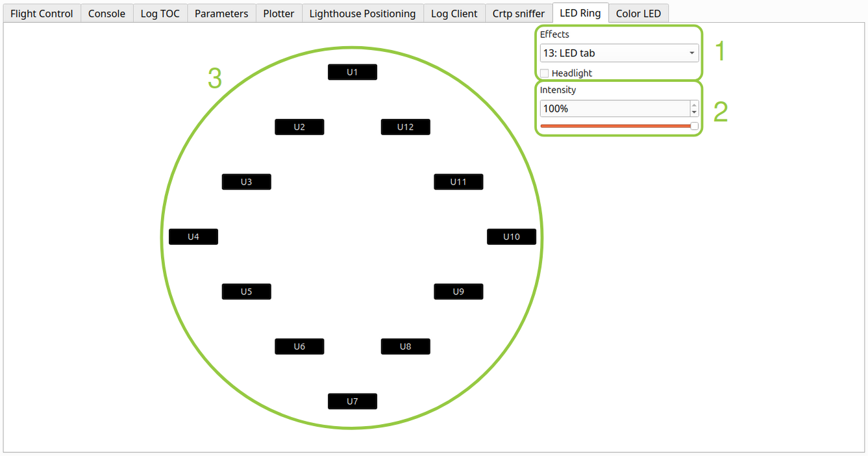Open the Effects dropdown list
The image size is (868, 456).
pyautogui.click(x=619, y=53)
